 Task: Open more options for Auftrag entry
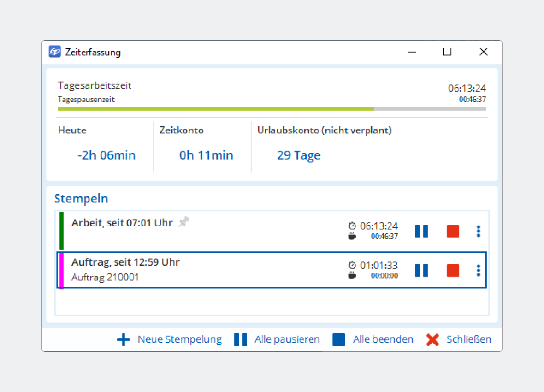tap(479, 270)
